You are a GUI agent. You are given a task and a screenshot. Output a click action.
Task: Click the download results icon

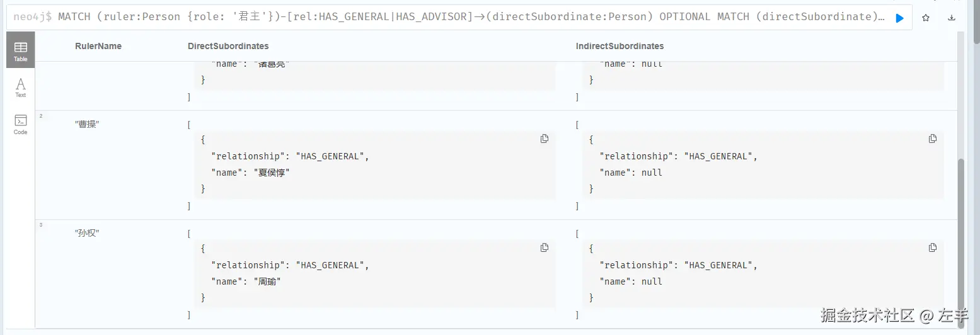pyautogui.click(x=952, y=18)
